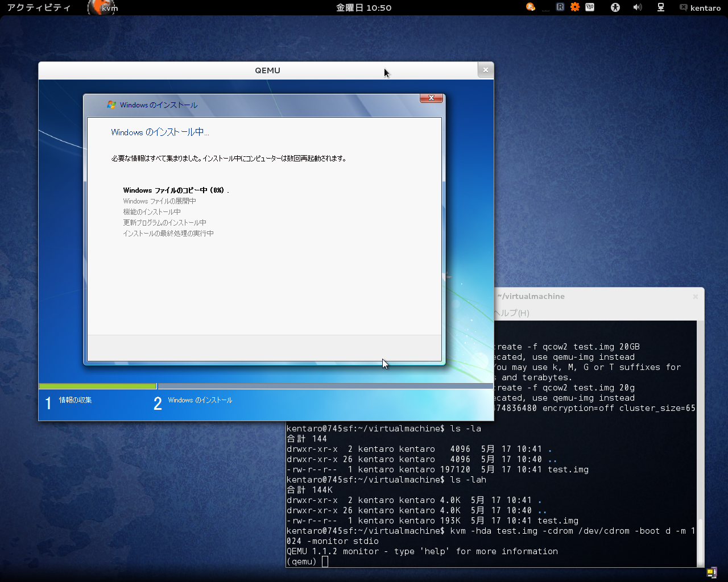Click the orange gear icon in tray
The width and height of the screenshot is (728, 582).
(x=575, y=7)
